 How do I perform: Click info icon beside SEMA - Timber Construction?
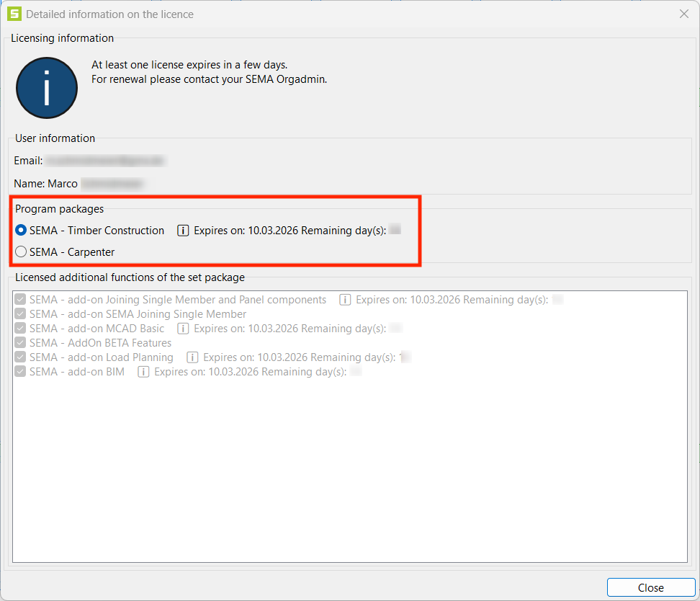(x=183, y=231)
